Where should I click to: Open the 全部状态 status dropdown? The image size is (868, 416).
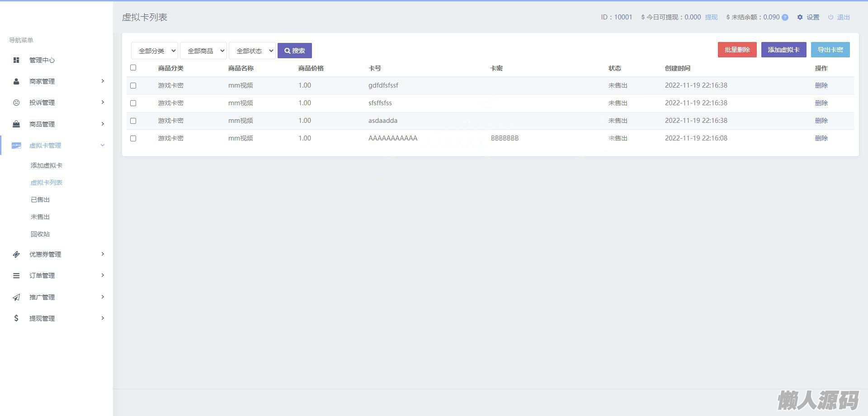pos(252,51)
